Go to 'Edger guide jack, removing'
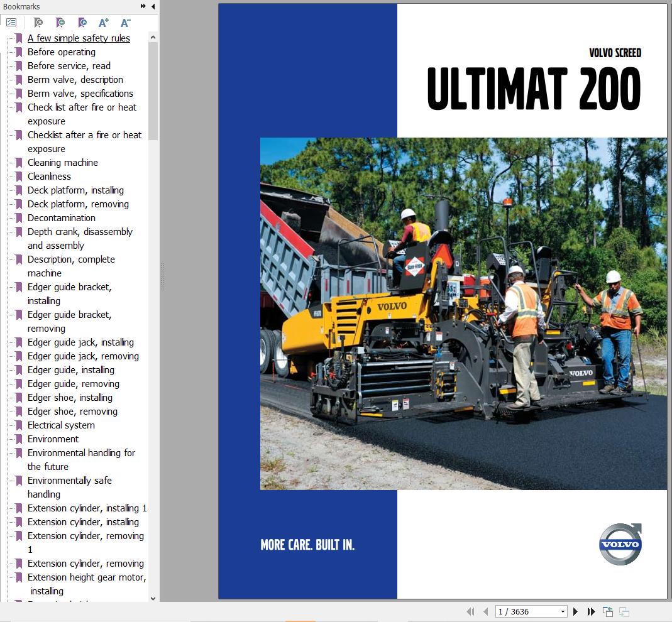Image resolution: width=672 pixels, height=622 pixels. coord(83,356)
